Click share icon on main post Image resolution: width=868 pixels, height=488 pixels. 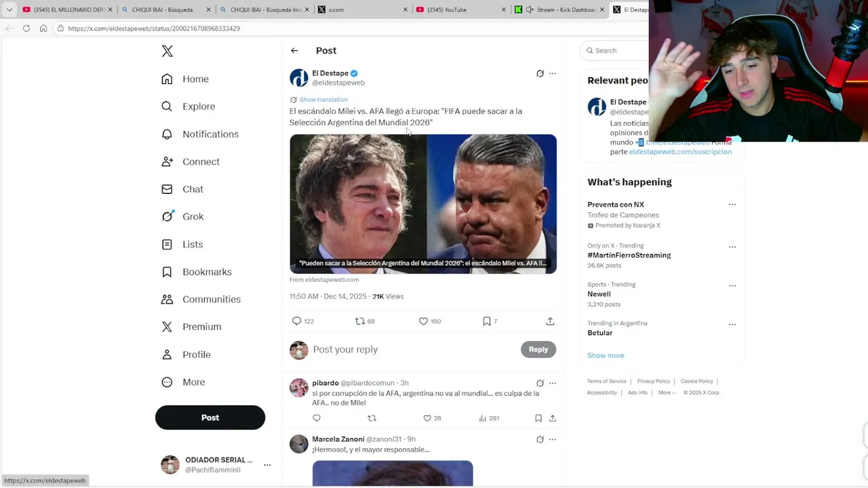pos(550,321)
